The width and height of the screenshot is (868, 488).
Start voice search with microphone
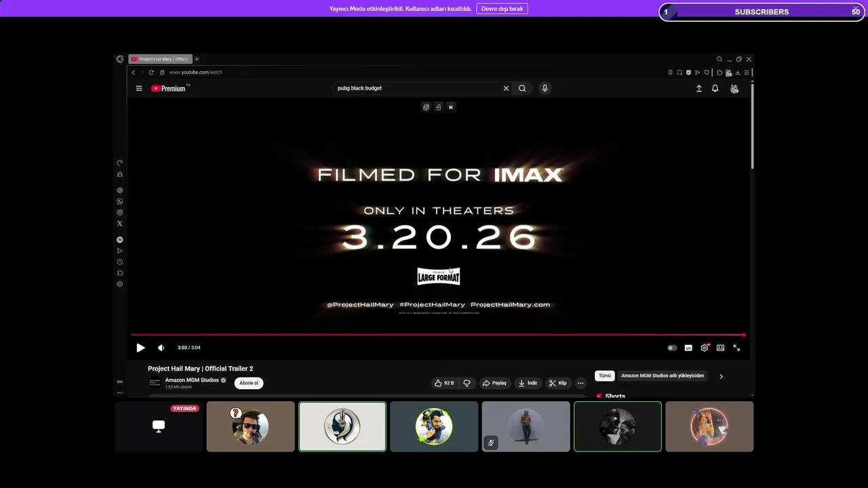pyautogui.click(x=545, y=88)
